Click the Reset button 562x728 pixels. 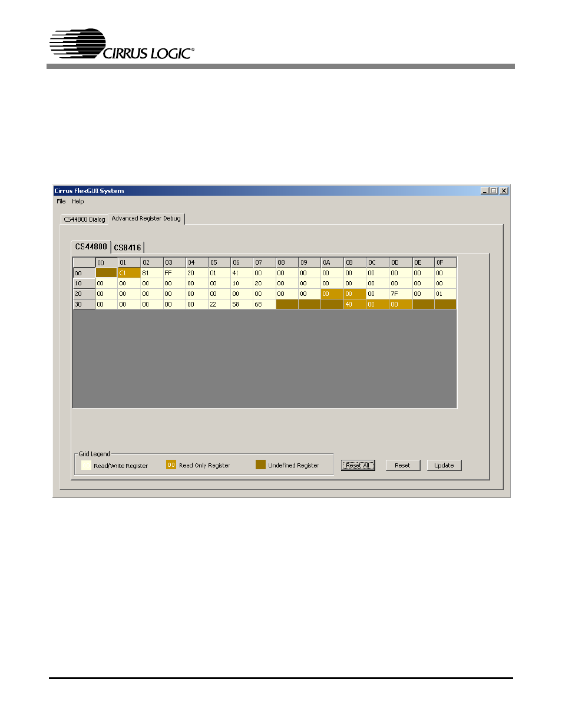pos(403,465)
